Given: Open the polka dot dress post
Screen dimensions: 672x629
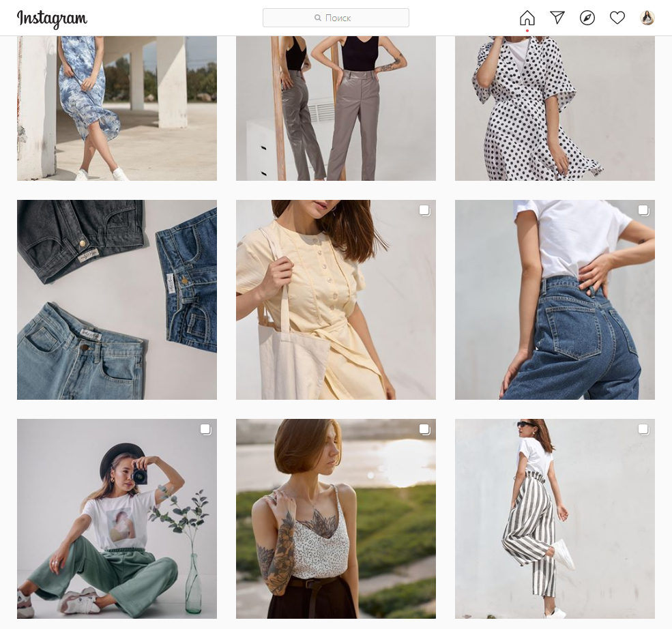Looking at the screenshot, I should [x=555, y=109].
